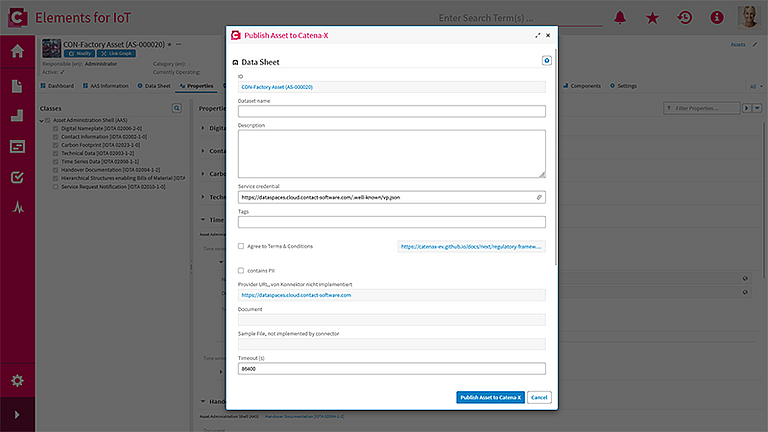The image size is (768, 432).
Task: Open the documents icon in the sidebar
Action: pos(17,86)
